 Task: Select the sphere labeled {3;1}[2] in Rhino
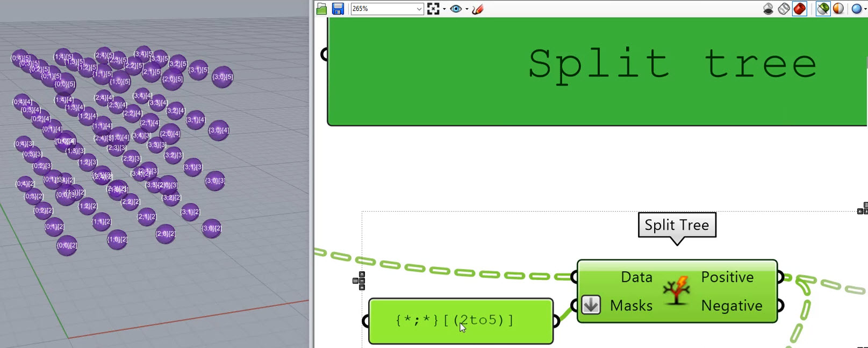pyautogui.click(x=190, y=212)
